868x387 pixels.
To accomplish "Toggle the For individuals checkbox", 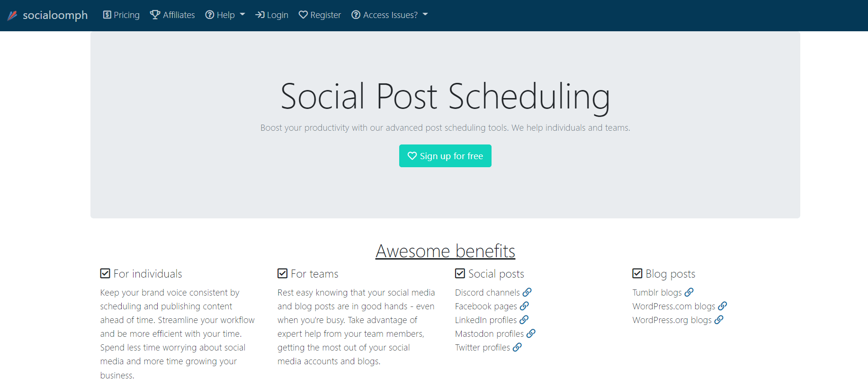I will (x=105, y=273).
